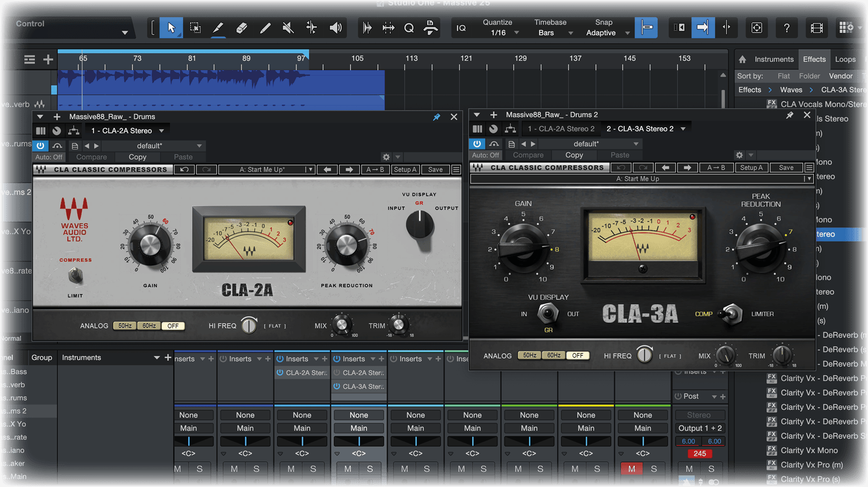Screen dimensions: 868x487
Task: Flip the CLA-2A Compress/Limit switch
Action: click(x=75, y=275)
